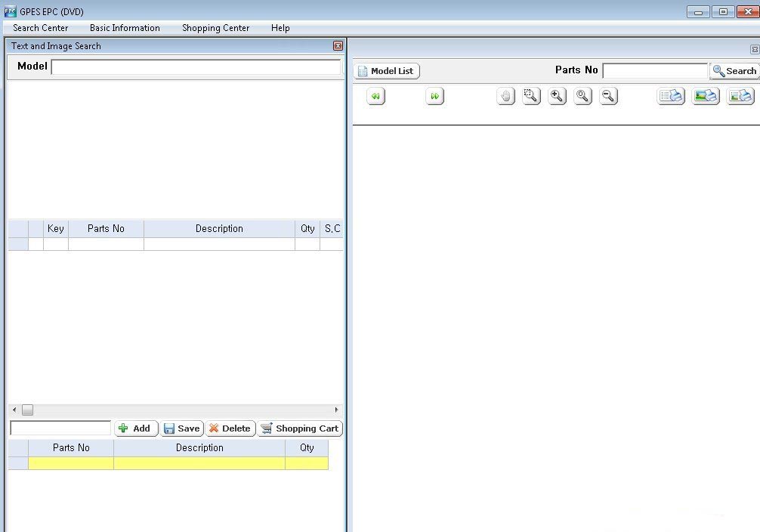Viewport: 760px width, 532px height.
Task: Print the illustration image only
Action: click(x=706, y=96)
